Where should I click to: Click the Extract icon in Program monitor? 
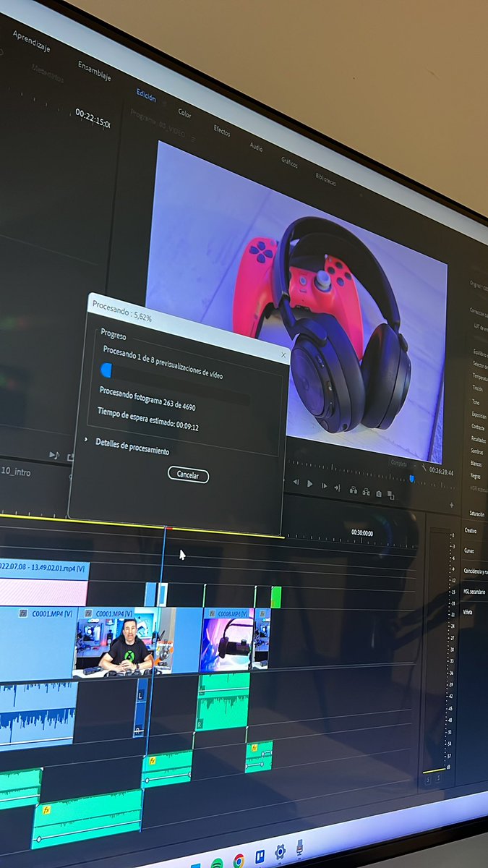366,492
